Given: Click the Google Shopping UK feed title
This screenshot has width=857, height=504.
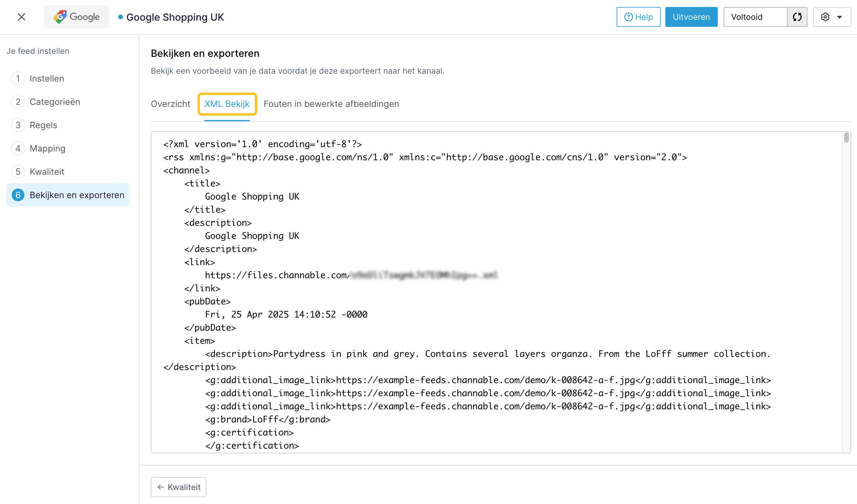Looking at the screenshot, I should pos(175,17).
